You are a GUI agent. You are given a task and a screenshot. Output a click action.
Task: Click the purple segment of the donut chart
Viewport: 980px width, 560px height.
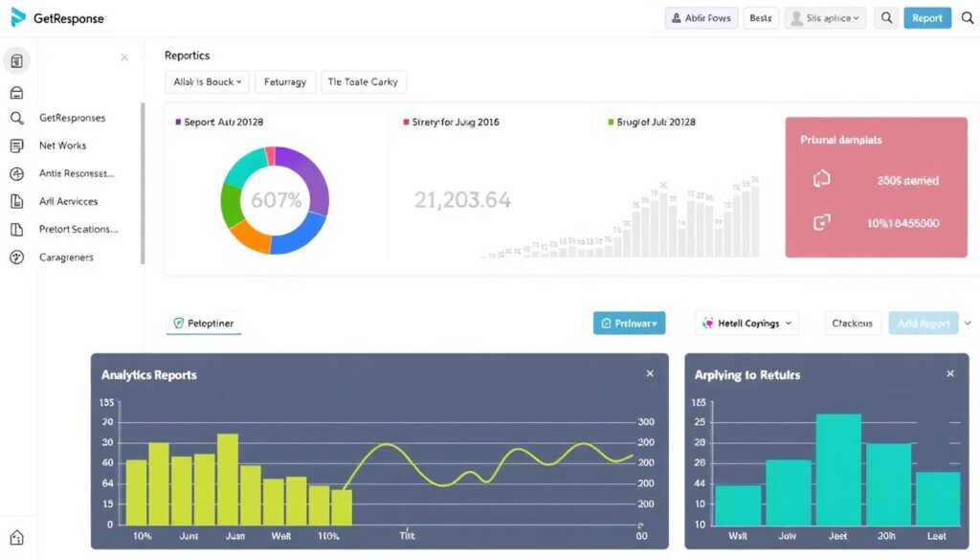pos(304,177)
